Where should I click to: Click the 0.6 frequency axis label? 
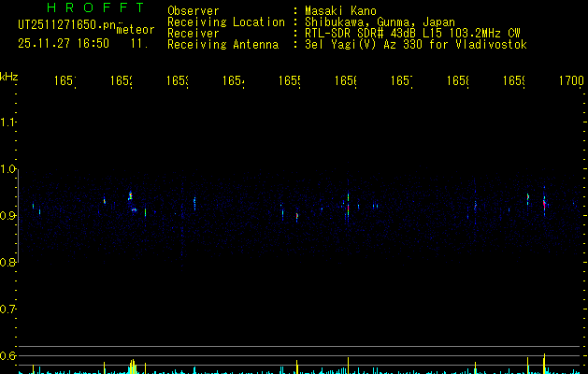click(7, 355)
